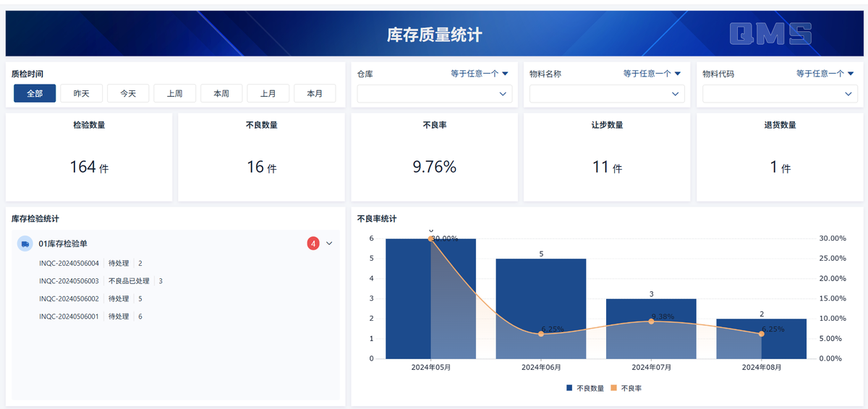Open inspection order INQC-20240506002
This screenshot has width=868, height=409.
pyautogui.click(x=69, y=298)
